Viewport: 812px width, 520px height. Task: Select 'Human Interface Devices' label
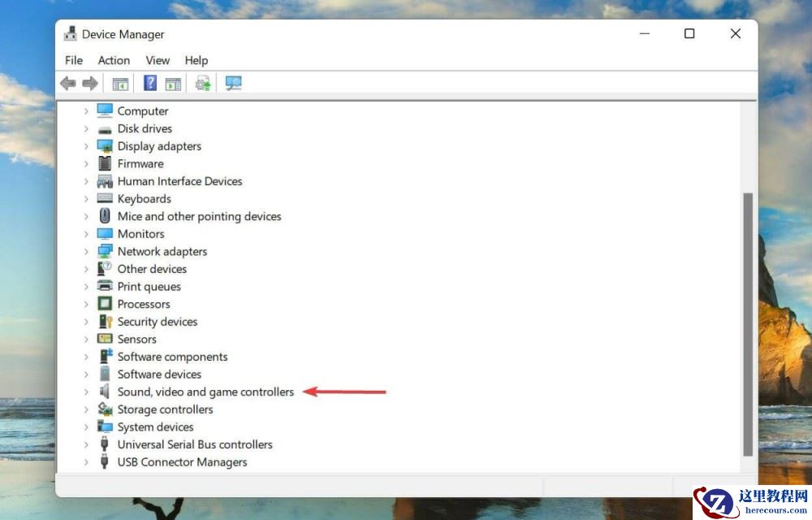coord(179,181)
